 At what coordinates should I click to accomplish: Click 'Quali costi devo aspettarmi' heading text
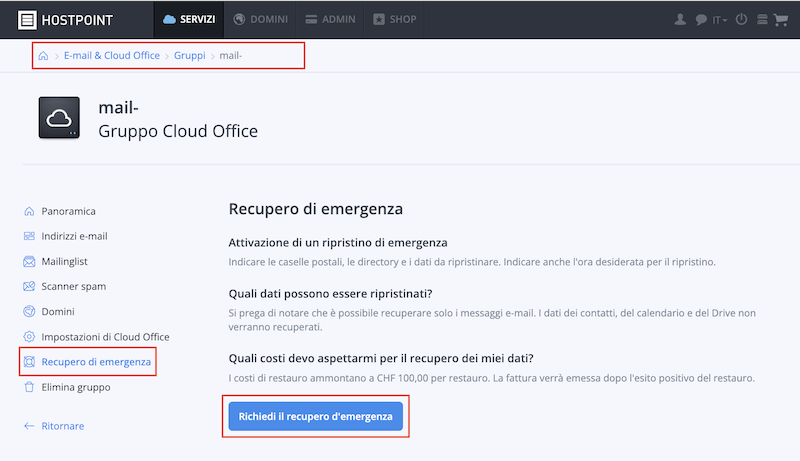coord(381,358)
